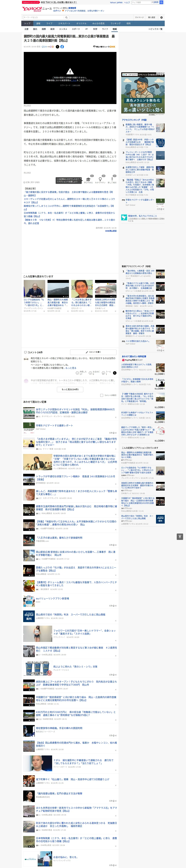
Task: Open settings gear icon near My Page
Action: (161, 18)
